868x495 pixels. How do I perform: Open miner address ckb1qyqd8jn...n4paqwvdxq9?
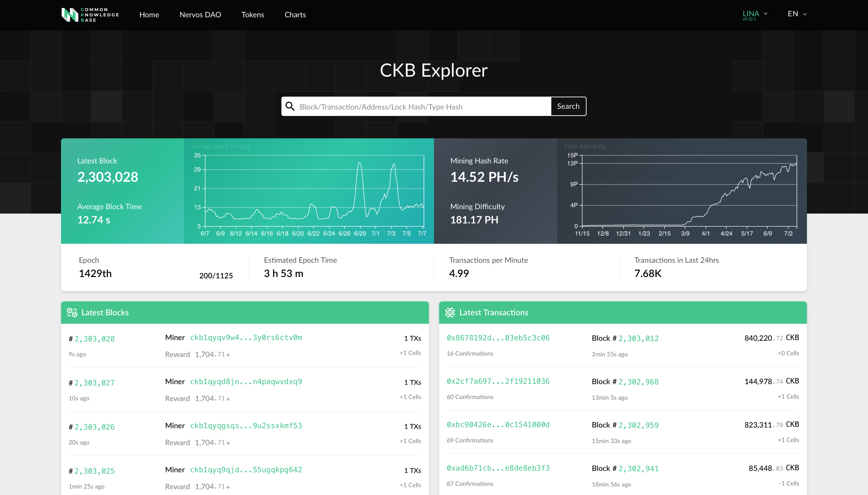pos(246,381)
